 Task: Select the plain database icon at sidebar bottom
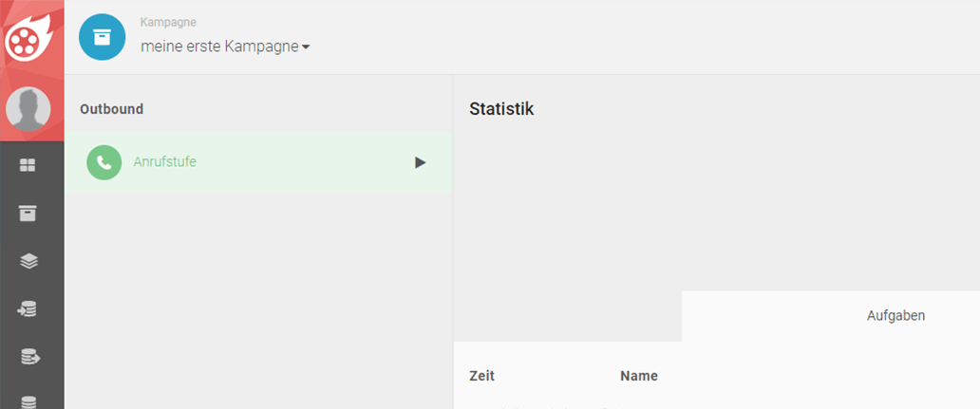(x=28, y=401)
